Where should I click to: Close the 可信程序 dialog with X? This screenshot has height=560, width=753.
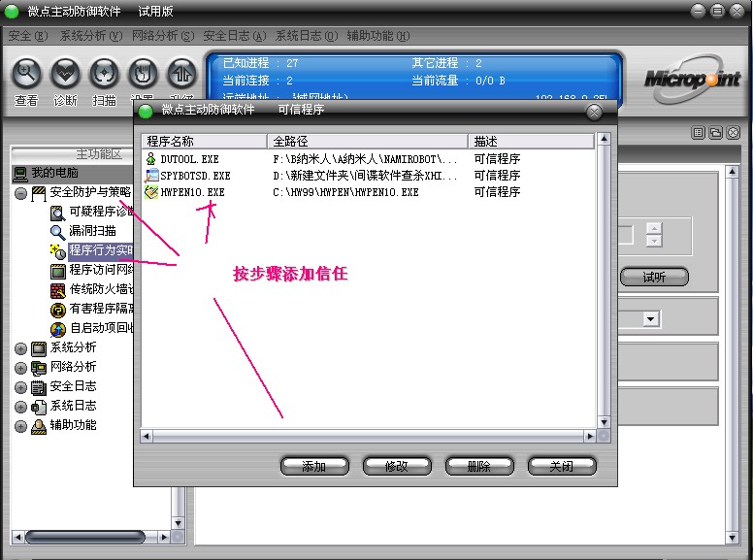594,113
